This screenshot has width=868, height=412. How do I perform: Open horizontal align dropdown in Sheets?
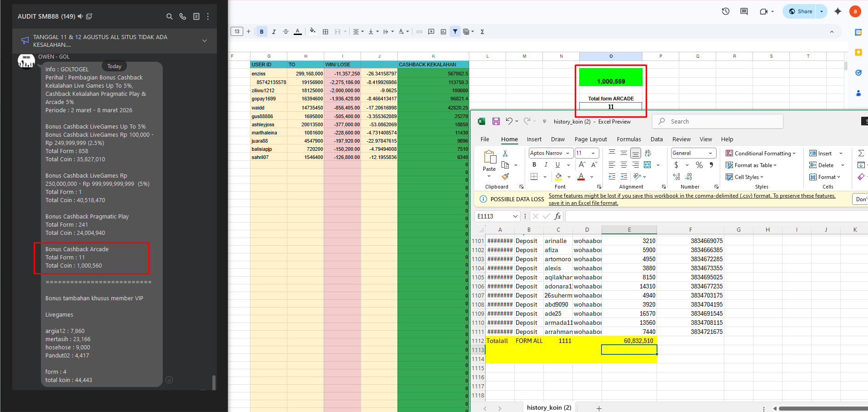click(x=358, y=32)
